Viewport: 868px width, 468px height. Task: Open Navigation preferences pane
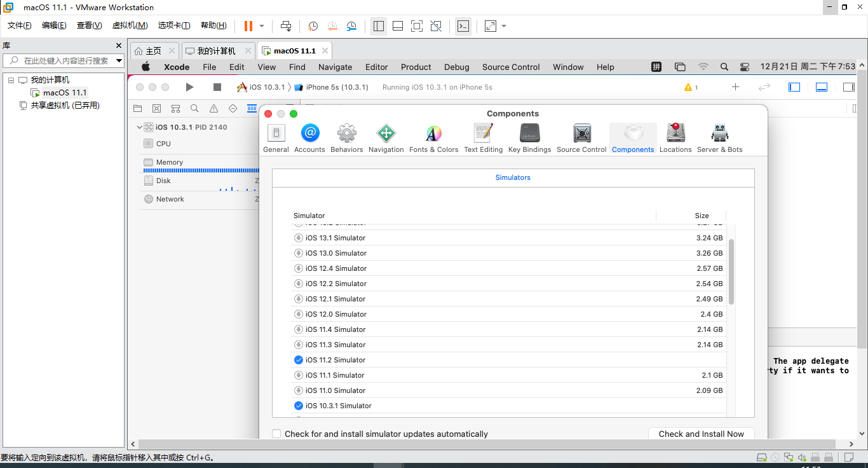386,138
